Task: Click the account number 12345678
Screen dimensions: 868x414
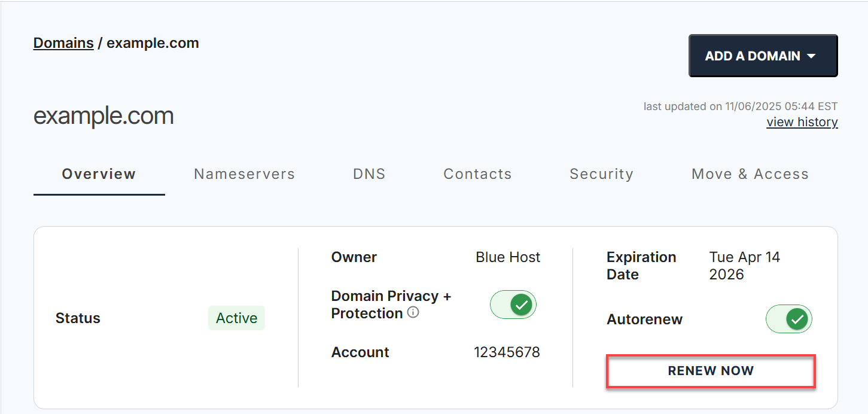Action: [507, 352]
